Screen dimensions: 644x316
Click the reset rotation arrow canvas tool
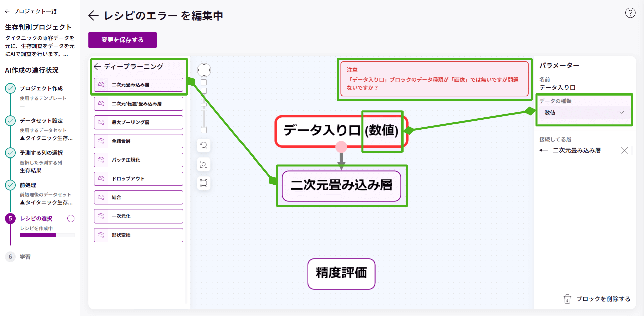coord(204,145)
